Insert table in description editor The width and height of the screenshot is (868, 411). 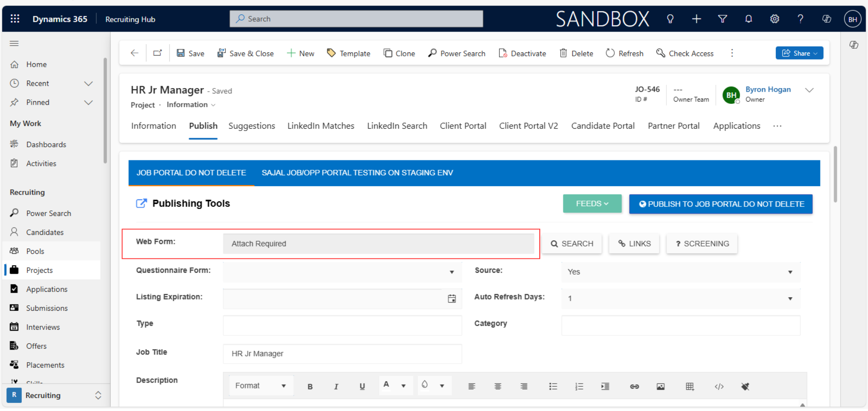[x=689, y=387]
